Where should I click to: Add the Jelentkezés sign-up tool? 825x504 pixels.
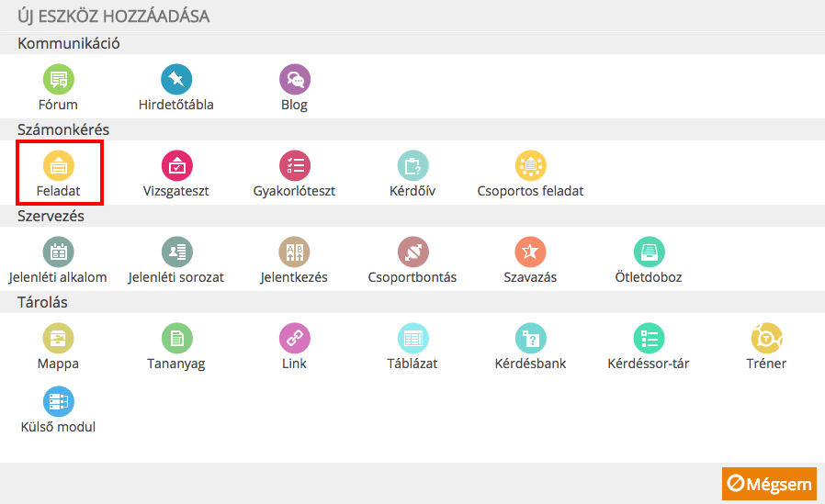coord(294,252)
